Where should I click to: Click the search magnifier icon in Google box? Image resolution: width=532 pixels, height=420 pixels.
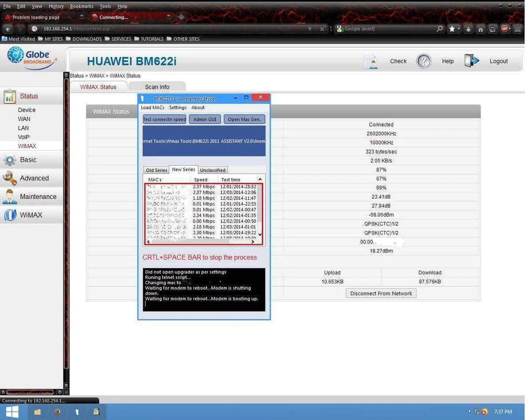point(439,29)
